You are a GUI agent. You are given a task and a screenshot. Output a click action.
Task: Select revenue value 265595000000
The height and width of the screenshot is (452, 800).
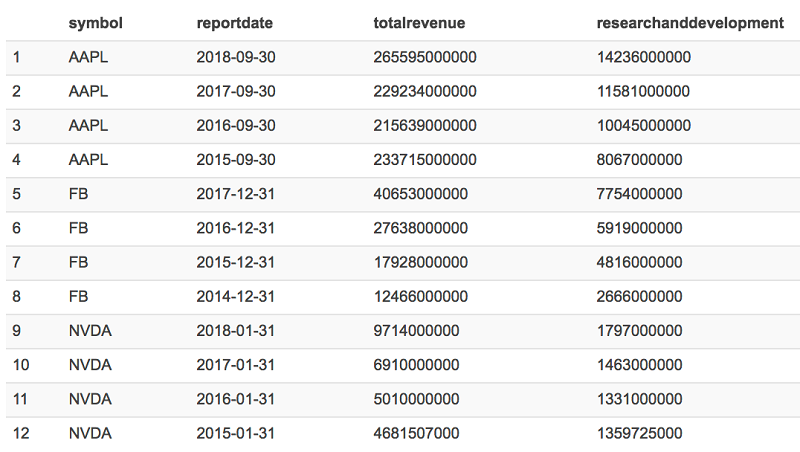pos(424,57)
